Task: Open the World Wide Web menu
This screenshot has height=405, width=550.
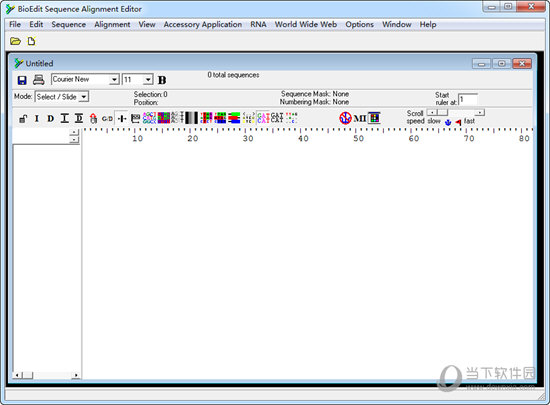Action: click(x=306, y=25)
